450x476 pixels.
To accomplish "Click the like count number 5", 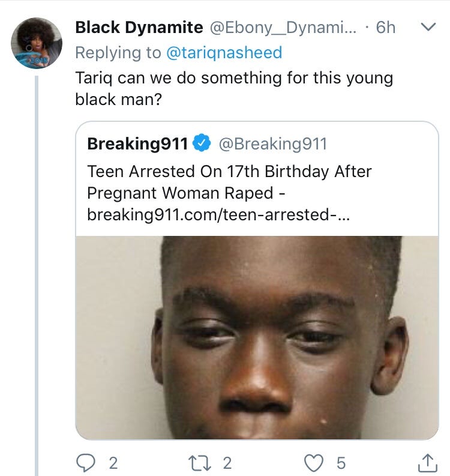I will [x=341, y=463].
